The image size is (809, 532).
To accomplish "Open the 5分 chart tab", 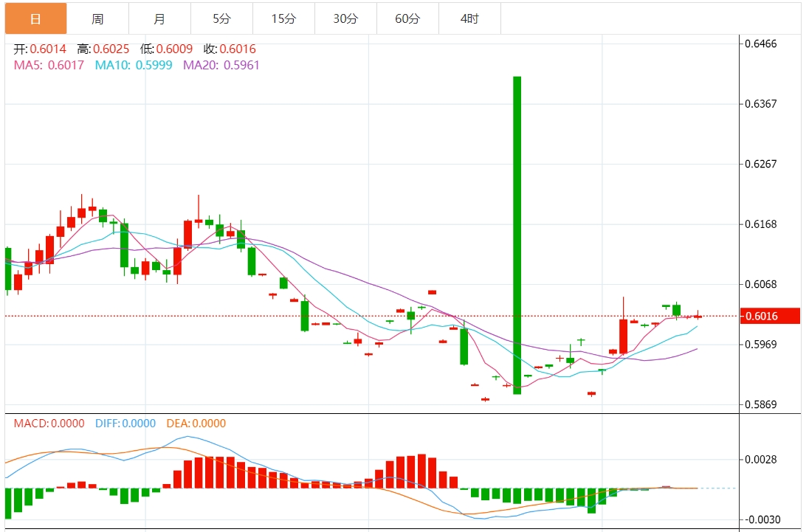I will [221, 19].
